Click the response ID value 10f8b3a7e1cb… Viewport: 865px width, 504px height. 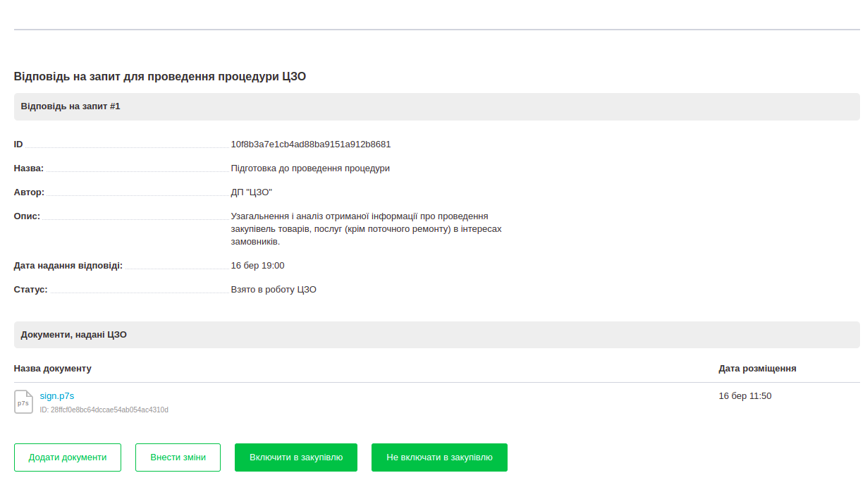tap(311, 145)
